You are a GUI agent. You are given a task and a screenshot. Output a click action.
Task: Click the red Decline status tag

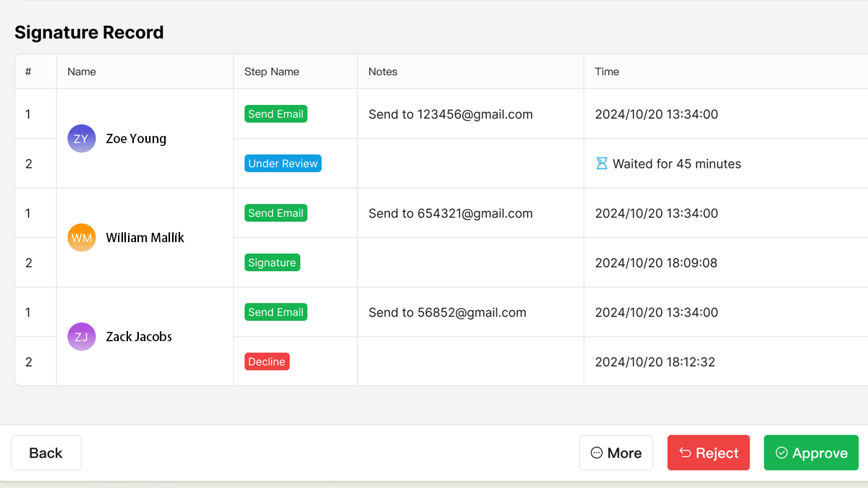click(x=267, y=361)
